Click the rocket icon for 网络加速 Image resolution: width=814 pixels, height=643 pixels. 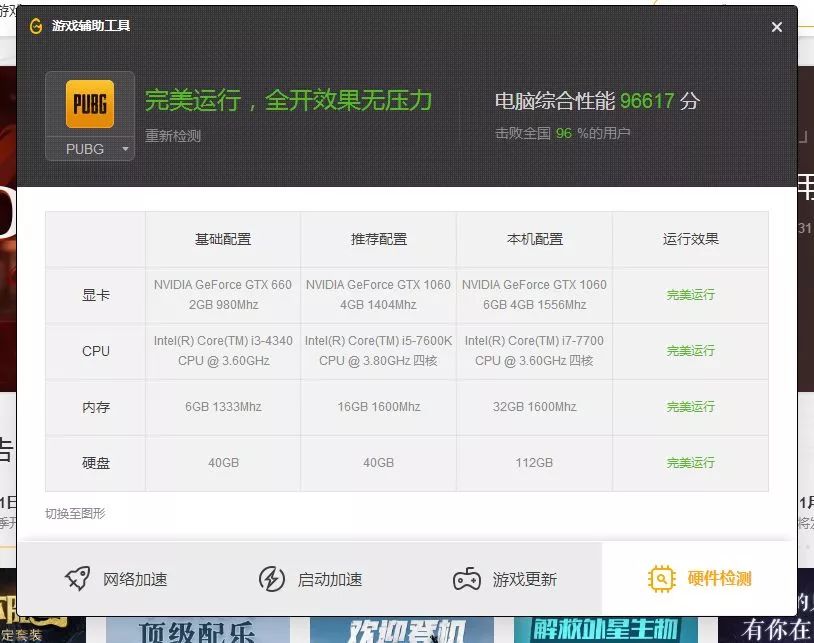(x=78, y=578)
